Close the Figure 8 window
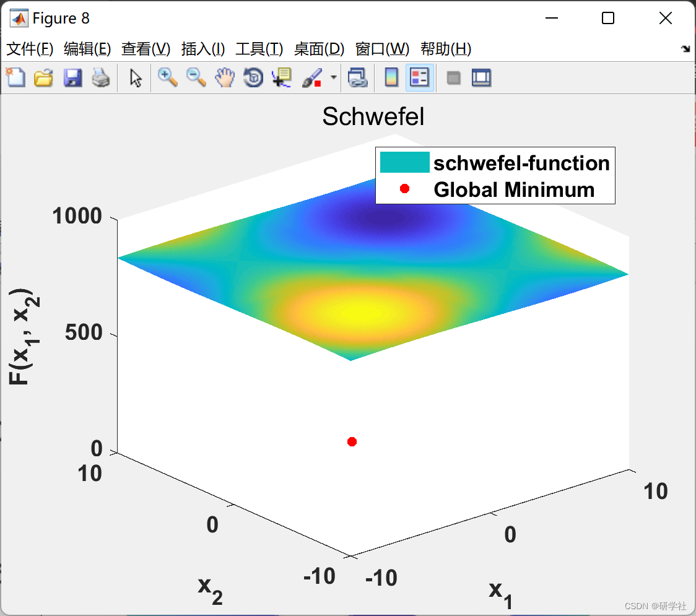The image size is (696, 616). (666, 18)
